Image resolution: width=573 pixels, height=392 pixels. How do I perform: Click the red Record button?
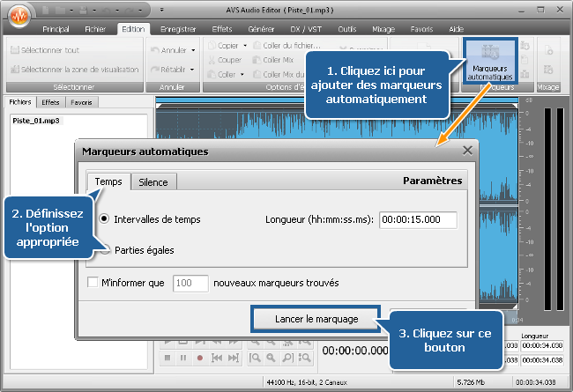(x=200, y=359)
